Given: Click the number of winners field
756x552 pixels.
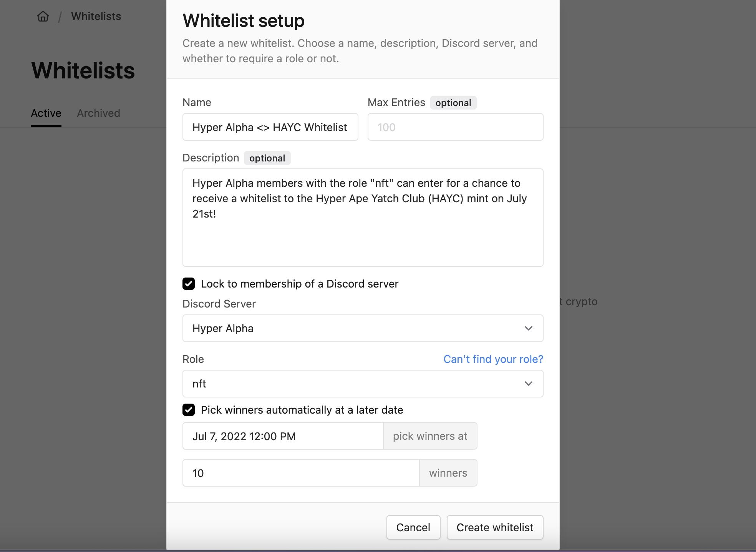Looking at the screenshot, I should coord(301,473).
